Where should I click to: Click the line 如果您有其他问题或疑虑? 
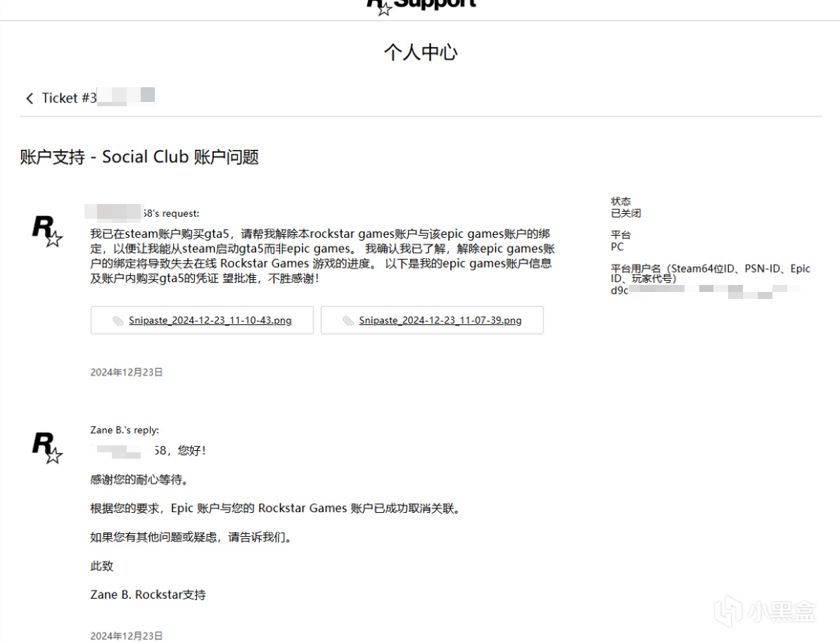coord(191,537)
